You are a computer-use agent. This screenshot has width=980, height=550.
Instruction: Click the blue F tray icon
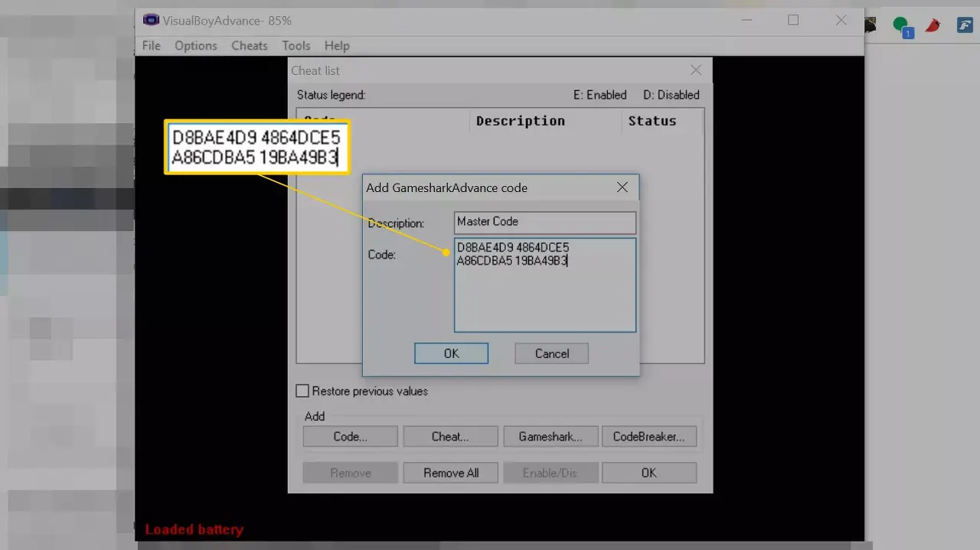[x=965, y=25]
